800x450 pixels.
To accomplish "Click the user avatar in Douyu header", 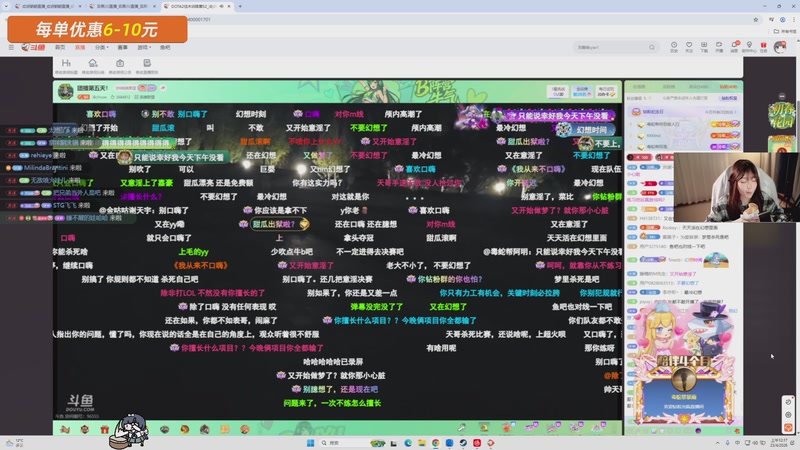I will [780, 47].
